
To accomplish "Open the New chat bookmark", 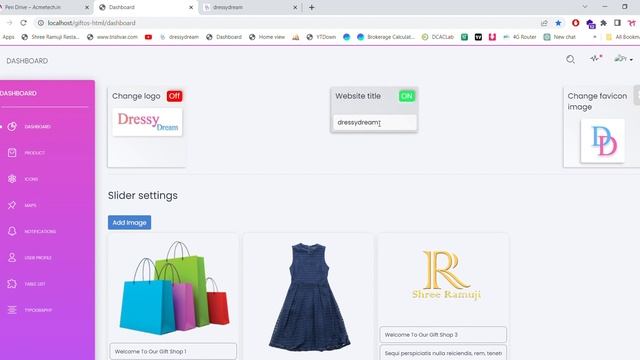I will (x=560, y=37).
